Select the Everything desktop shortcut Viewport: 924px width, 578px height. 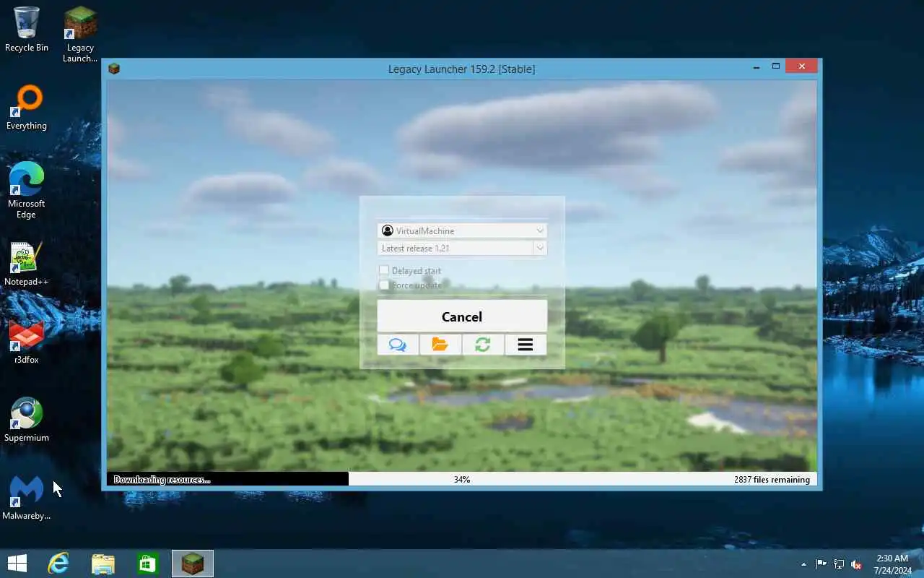point(27,108)
